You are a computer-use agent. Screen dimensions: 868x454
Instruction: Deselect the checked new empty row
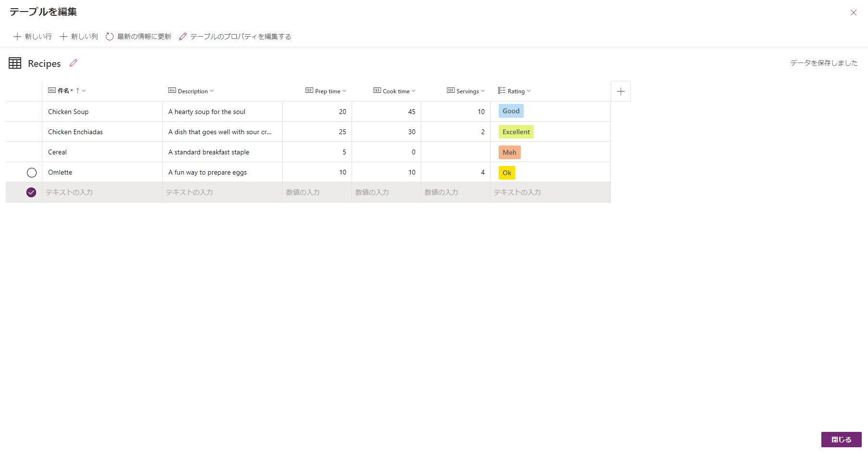[x=31, y=192]
